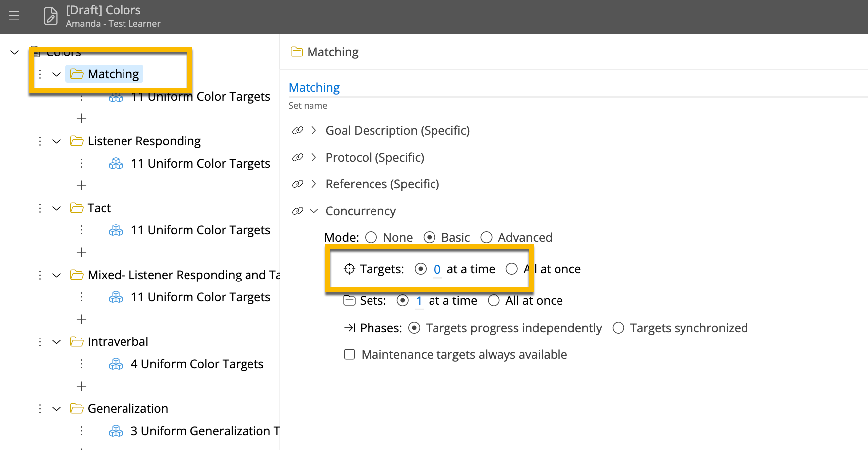Edit the Sets at a time number
The image size is (868, 450).
[x=419, y=301]
